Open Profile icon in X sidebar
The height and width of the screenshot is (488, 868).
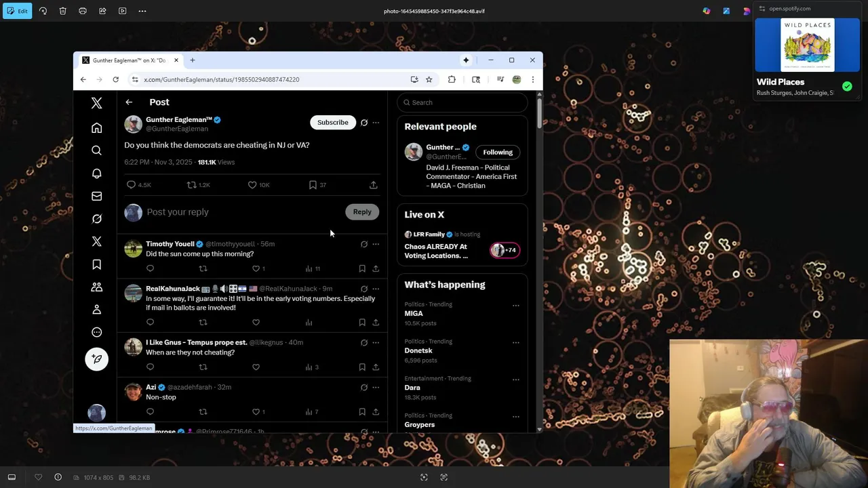[x=96, y=310]
